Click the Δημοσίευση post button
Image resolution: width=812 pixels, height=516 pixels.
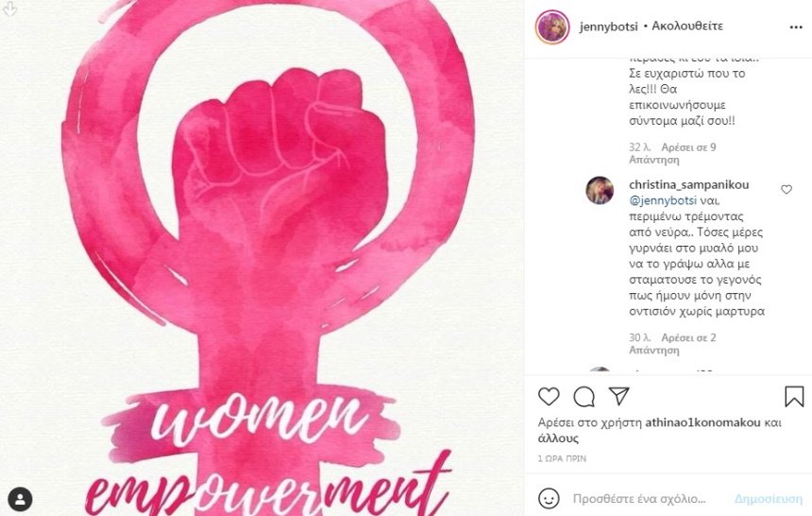(769, 499)
